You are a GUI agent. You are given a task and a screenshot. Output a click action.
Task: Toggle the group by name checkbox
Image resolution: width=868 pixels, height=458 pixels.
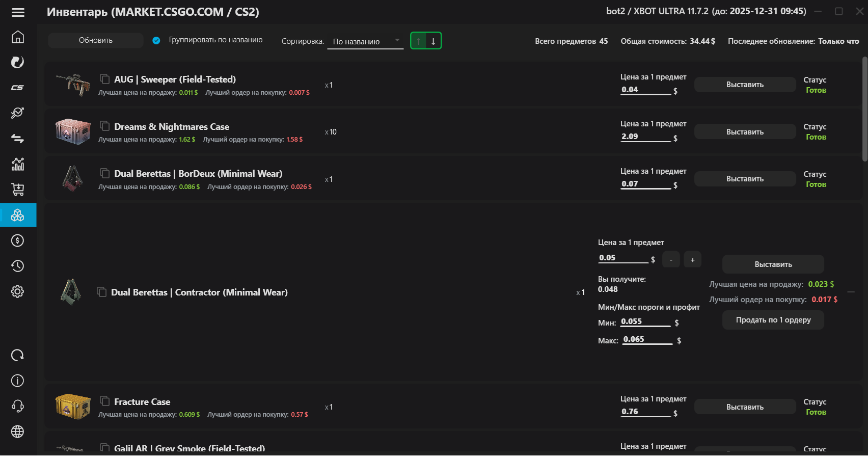click(x=156, y=40)
